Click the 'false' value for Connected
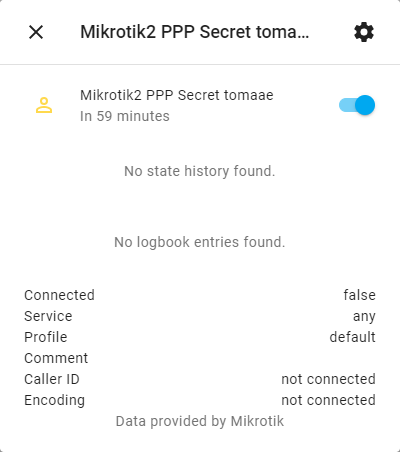 tap(359, 295)
